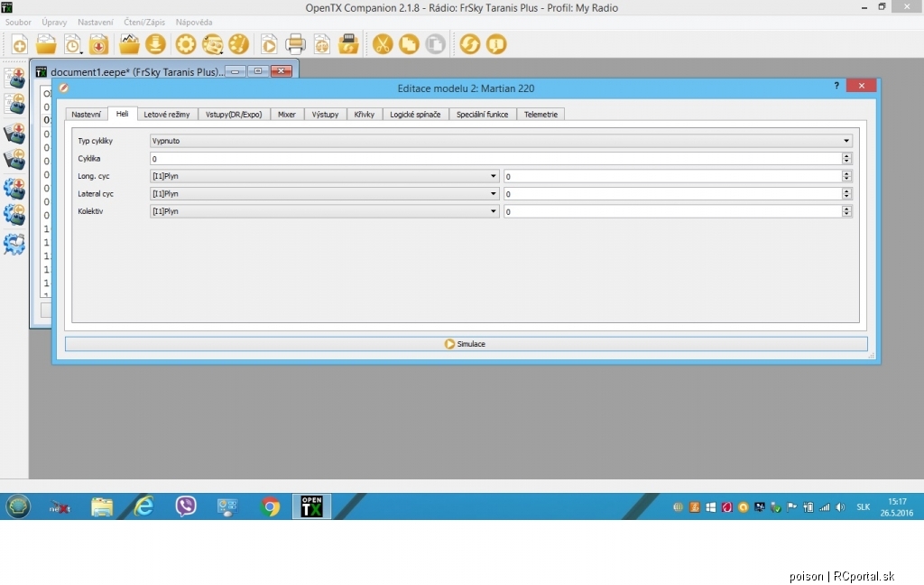This screenshot has width=924, height=585.
Task: Open the Long. cyc source dropdown
Action: point(324,176)
